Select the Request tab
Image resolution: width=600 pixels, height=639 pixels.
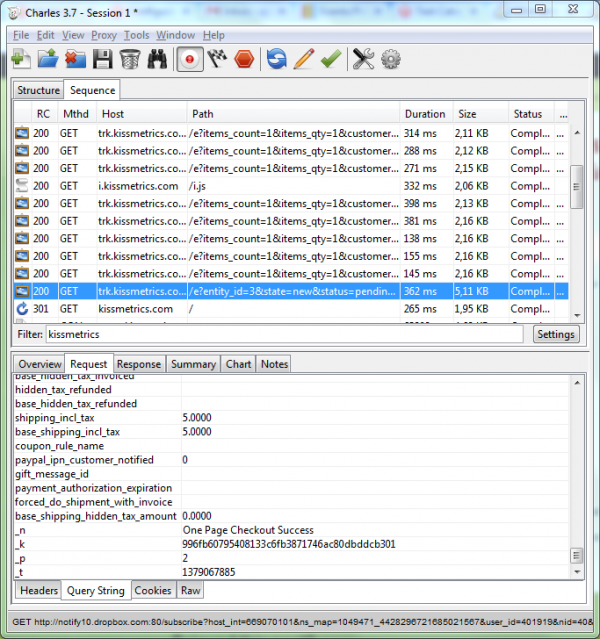(x=88, y=364)
